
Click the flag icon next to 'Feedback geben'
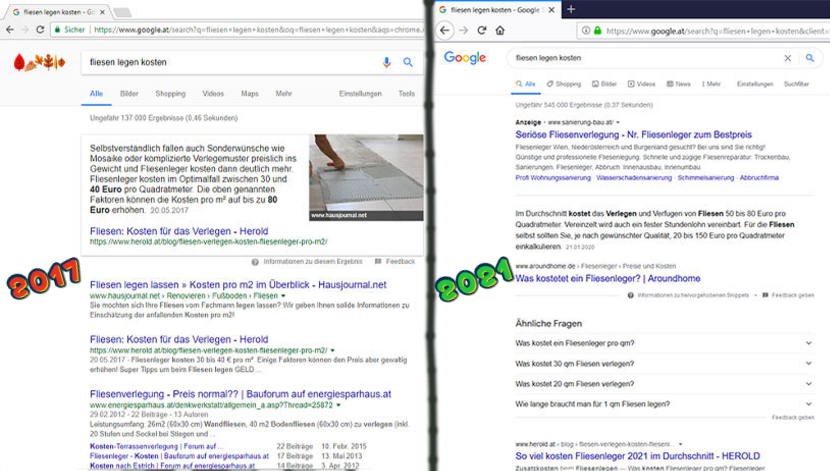(765, 295)
